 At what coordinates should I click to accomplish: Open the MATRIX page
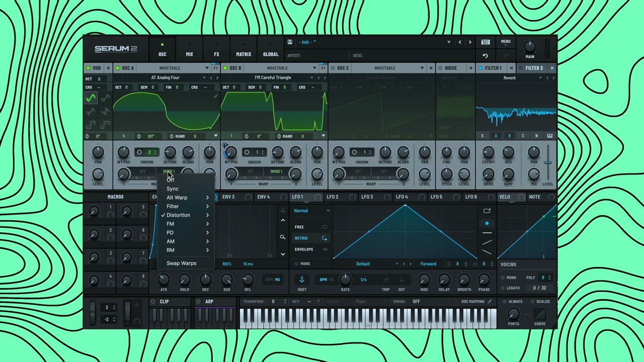244,50
